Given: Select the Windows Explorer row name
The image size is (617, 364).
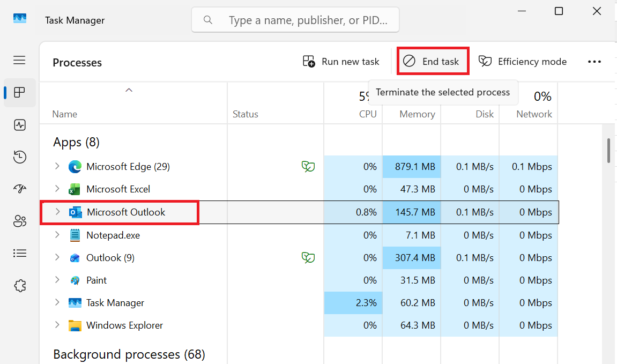Looking at the screenshot, I should [124, 325].
